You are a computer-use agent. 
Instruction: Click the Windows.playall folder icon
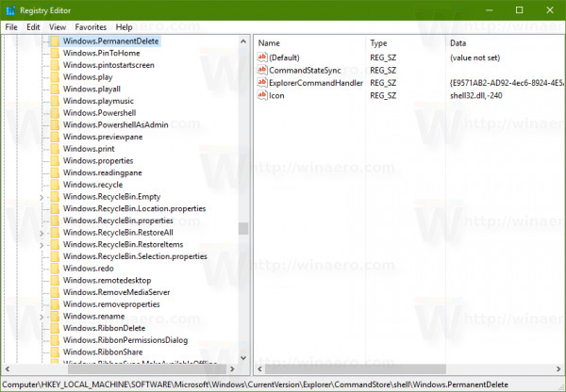pos(55,89)
